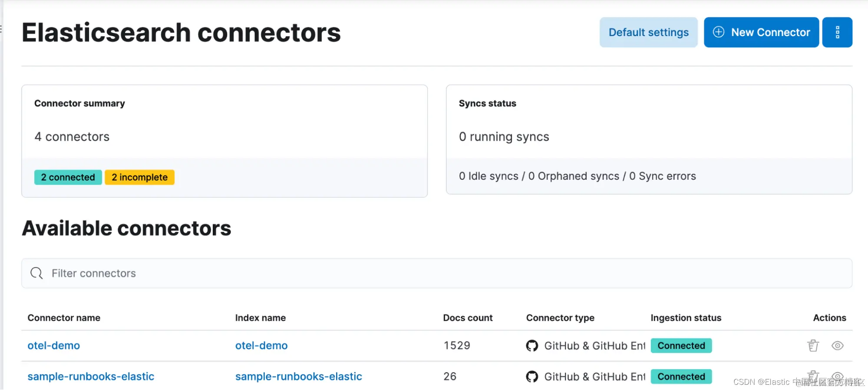This screenshot has width=868, height=390.
Task: Click the yellow '2 incomplete' badge
Action: [x=139, y=177]
